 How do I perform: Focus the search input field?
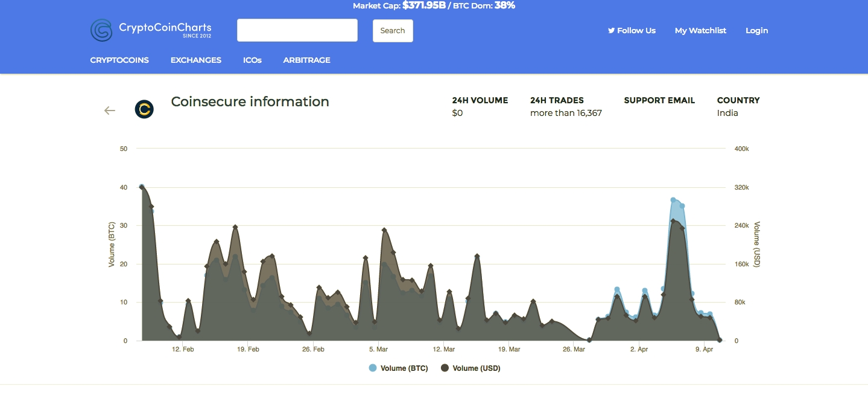pos(297,30)
